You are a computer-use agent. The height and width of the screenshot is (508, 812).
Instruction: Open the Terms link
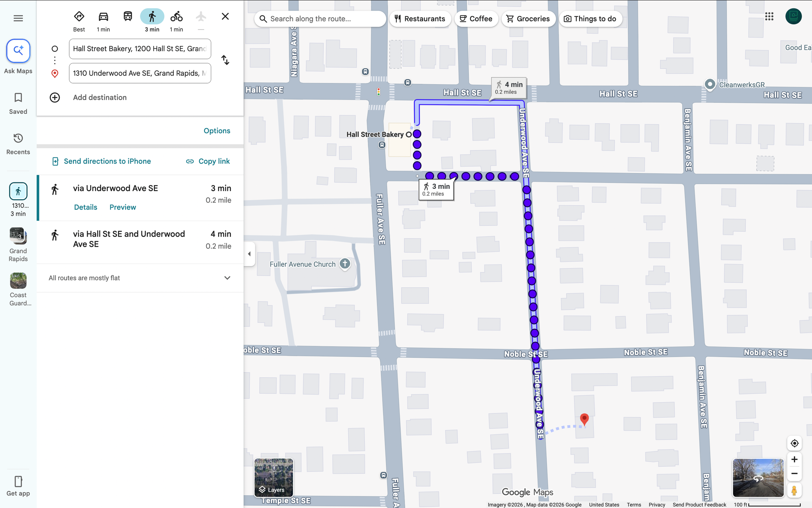[x=634, y=505]
